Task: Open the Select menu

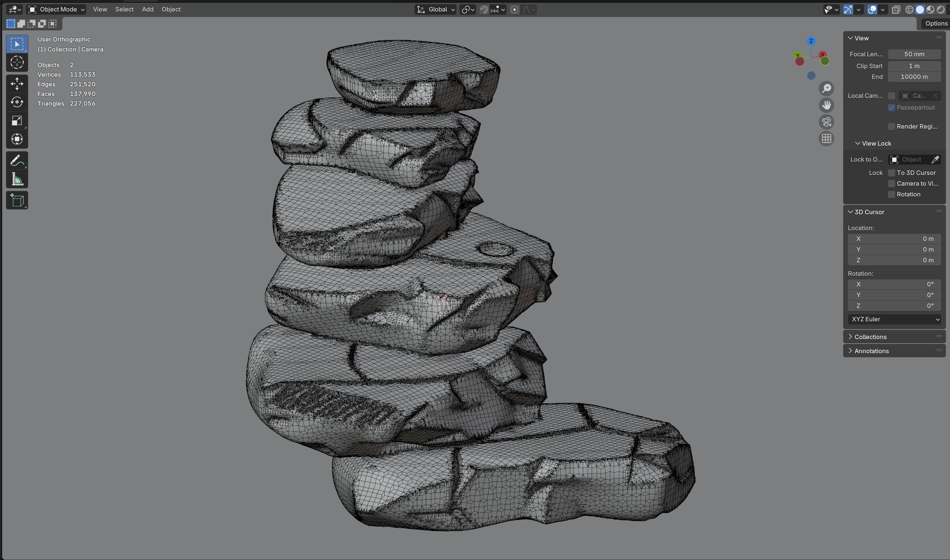Action: pyautogui.click(x=124, y=9)
